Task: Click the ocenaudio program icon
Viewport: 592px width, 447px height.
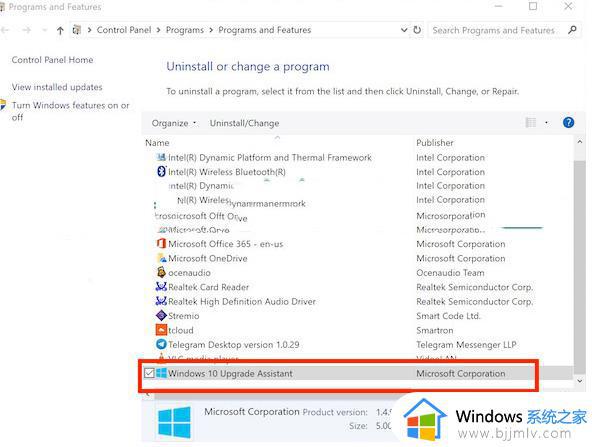Action: 161,272
